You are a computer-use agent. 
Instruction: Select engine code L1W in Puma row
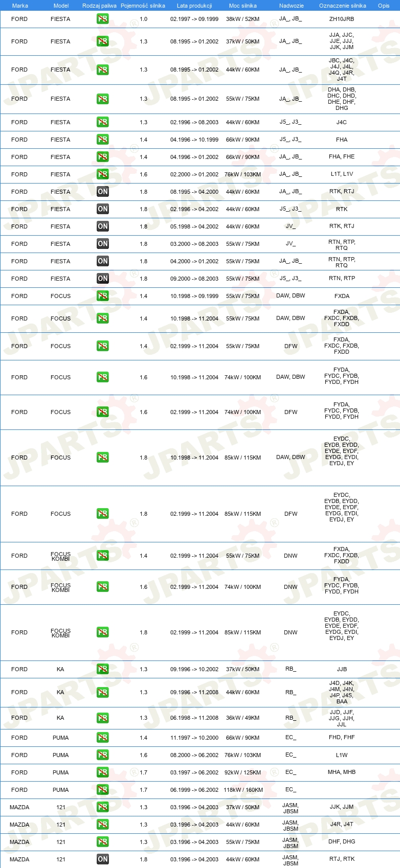pos(342,755)
